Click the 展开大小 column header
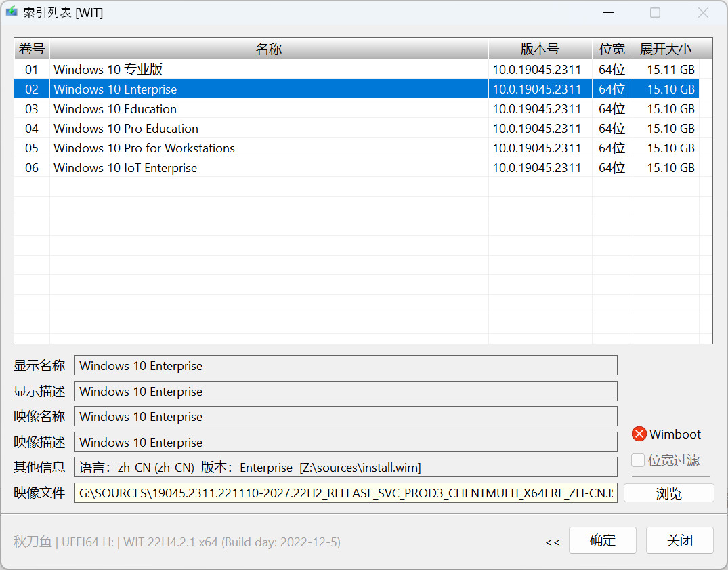Screen dimensions: 728x570 point(666,49)
